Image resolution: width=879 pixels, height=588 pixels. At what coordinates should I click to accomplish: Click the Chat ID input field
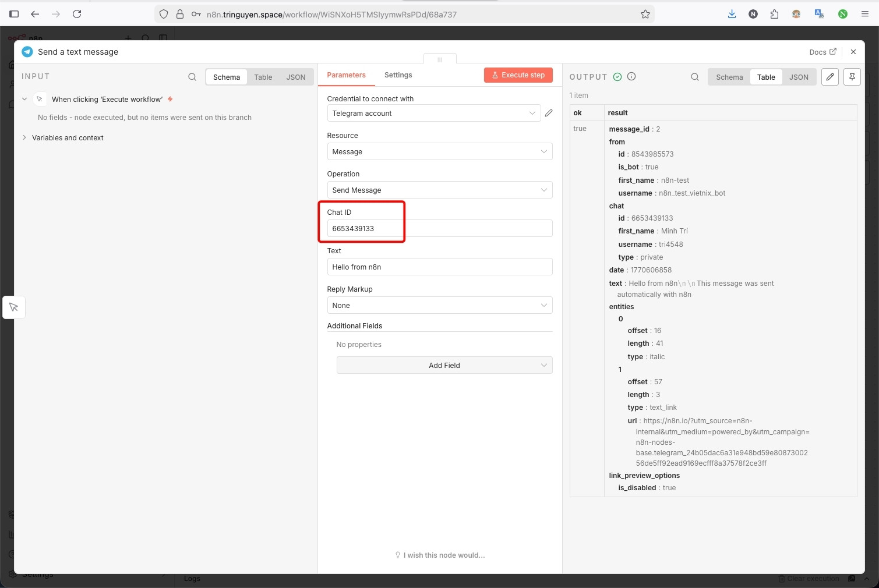[x=439, y=228]
